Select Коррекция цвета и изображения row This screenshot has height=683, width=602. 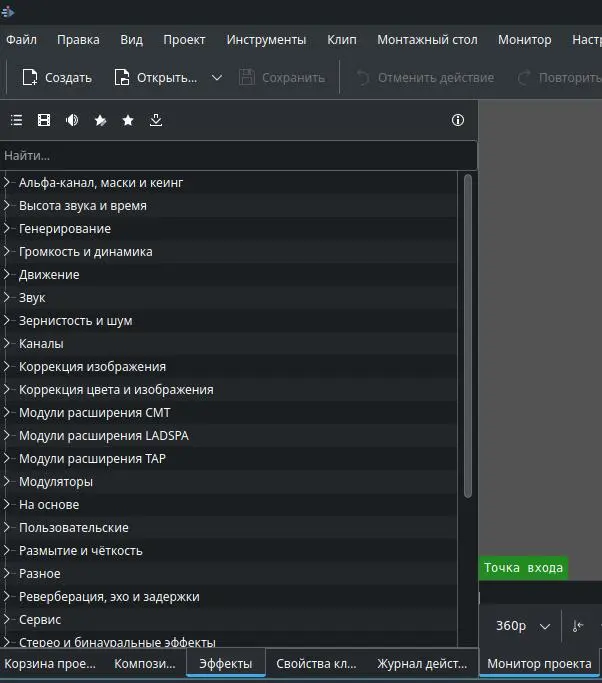click(x=229, y=389)
